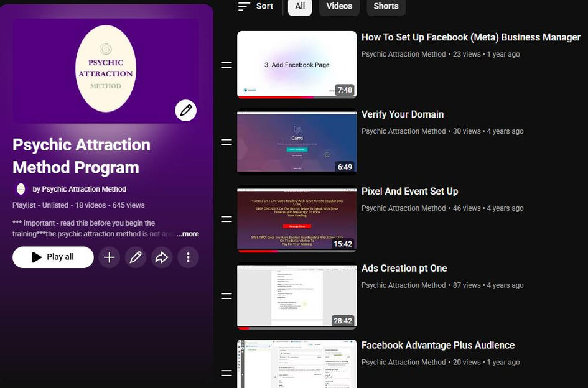Click channel name under Facebook Business Manager video

pyautogui.click(x=403, y=54)
